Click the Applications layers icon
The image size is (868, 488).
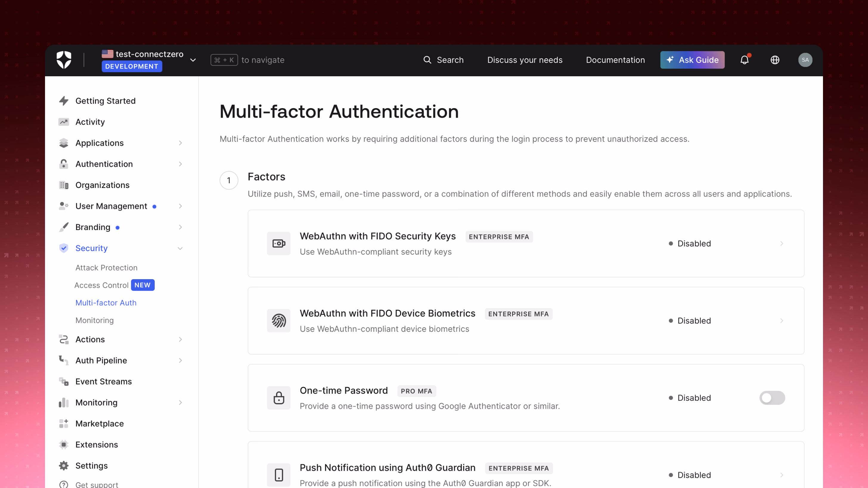(x=64, y=143)
